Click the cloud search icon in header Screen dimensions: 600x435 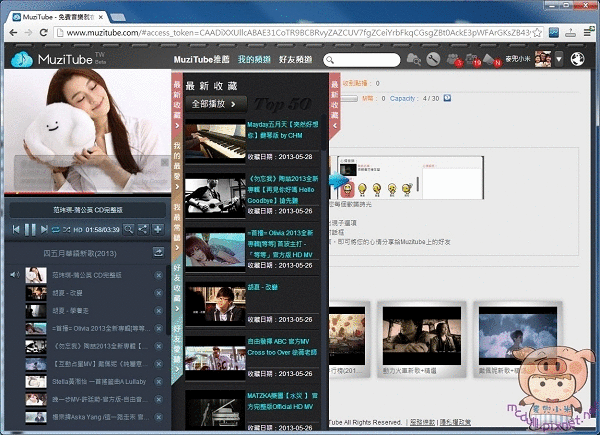pos(414,59)
